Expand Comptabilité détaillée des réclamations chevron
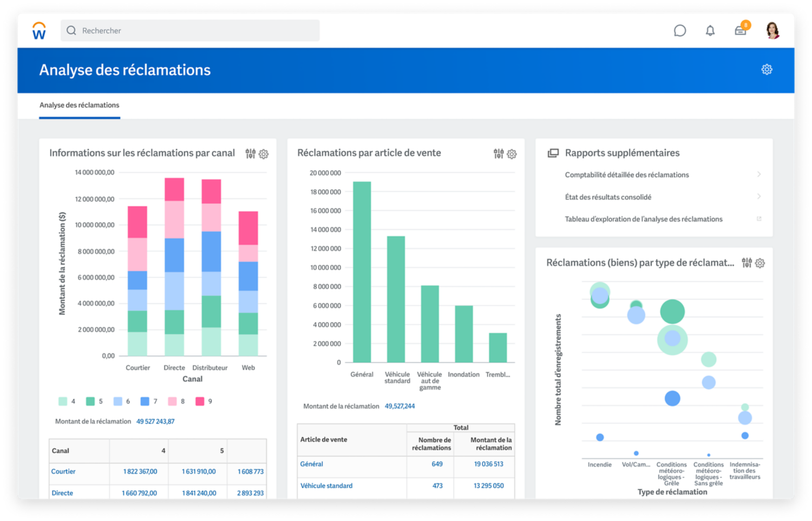The height and width of the screenshot is (521, 812). (x=759, y=174)
